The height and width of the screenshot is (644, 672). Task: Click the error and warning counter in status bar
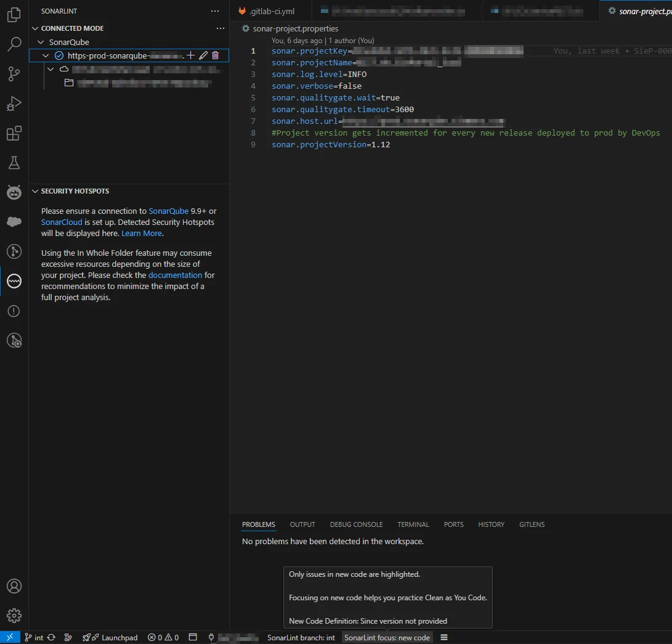click(x=163, y=637)
